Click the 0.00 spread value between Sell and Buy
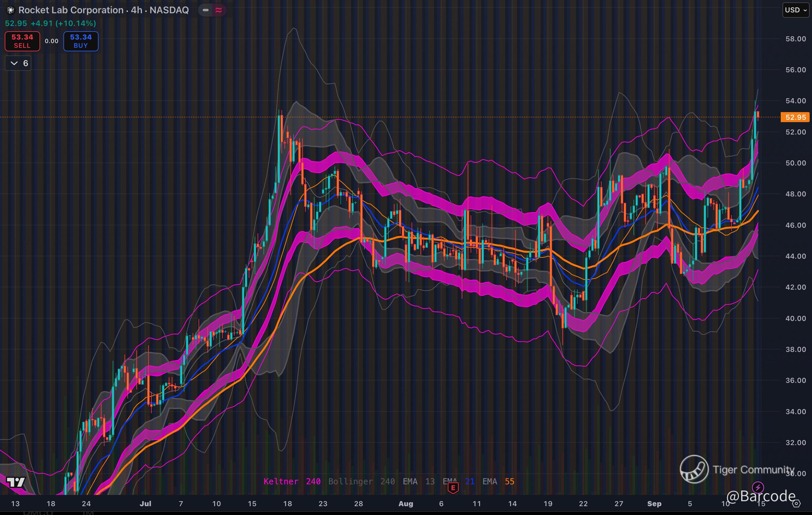812x515 pixels. tap(52, 41)
